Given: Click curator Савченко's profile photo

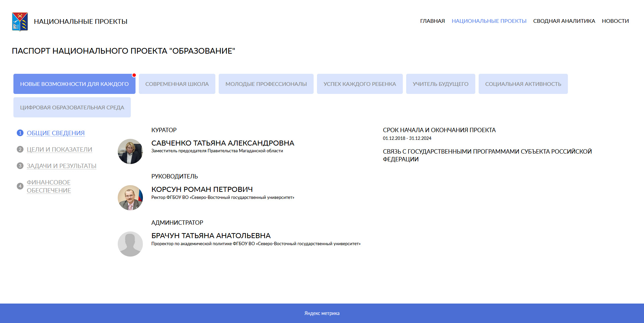Looking at the screenshot, I should click(130, 151).
